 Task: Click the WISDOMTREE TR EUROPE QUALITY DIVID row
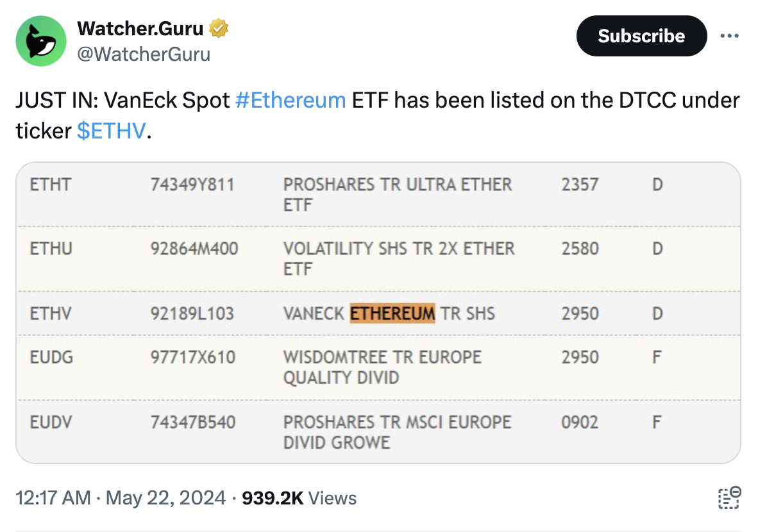click(378, 368)
